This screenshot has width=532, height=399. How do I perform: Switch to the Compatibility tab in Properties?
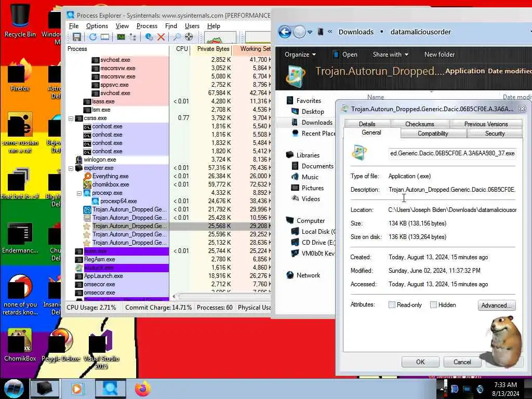(433, 134)
